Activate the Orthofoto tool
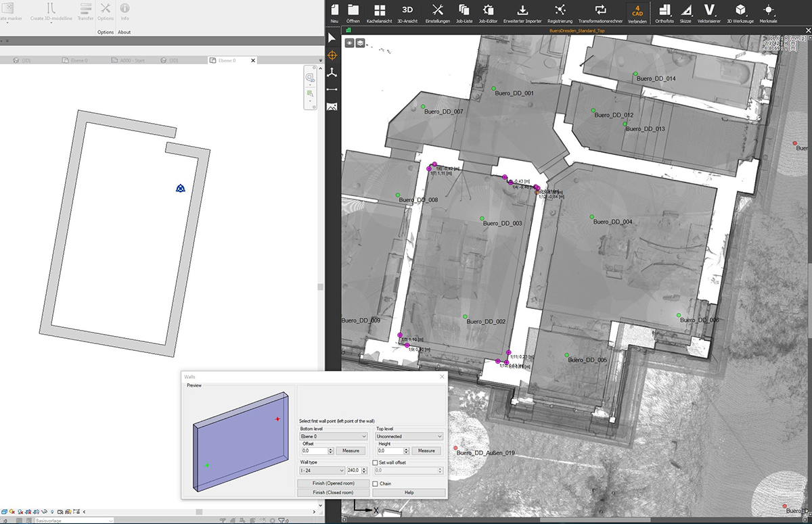The width and height of the screenshot is (812, 524). [664, 11]
